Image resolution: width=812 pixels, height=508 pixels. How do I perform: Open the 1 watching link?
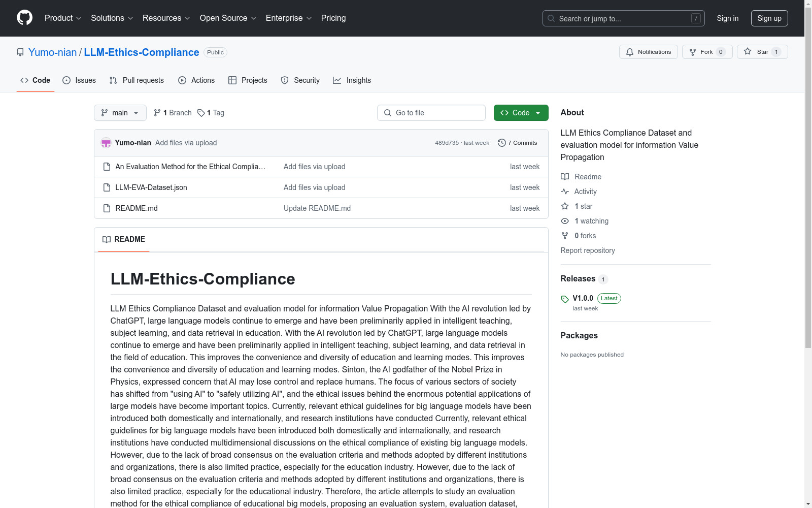(x=592, y=221)
